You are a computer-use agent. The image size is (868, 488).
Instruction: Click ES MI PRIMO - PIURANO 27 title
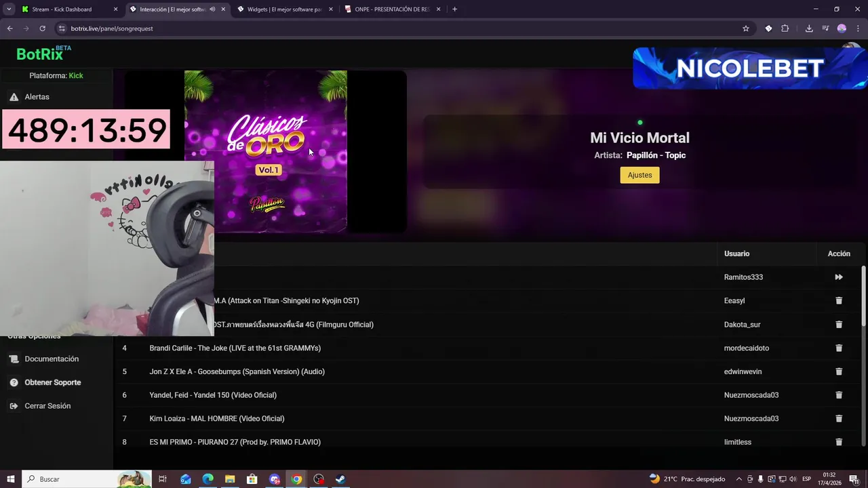pyautogui.click(x=235, y=442)
